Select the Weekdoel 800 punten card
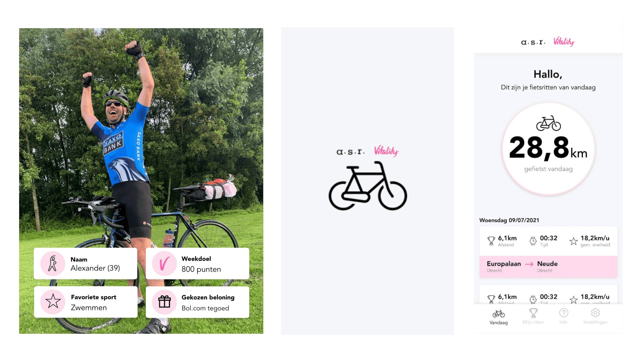The width and height of the screenshot is (644, 362). coord(197,263)
